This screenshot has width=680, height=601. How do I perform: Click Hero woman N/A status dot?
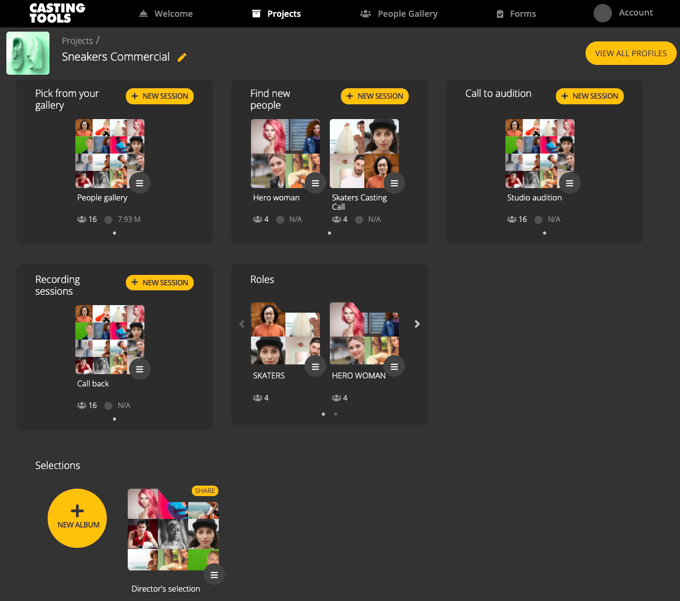pos(280,219)
